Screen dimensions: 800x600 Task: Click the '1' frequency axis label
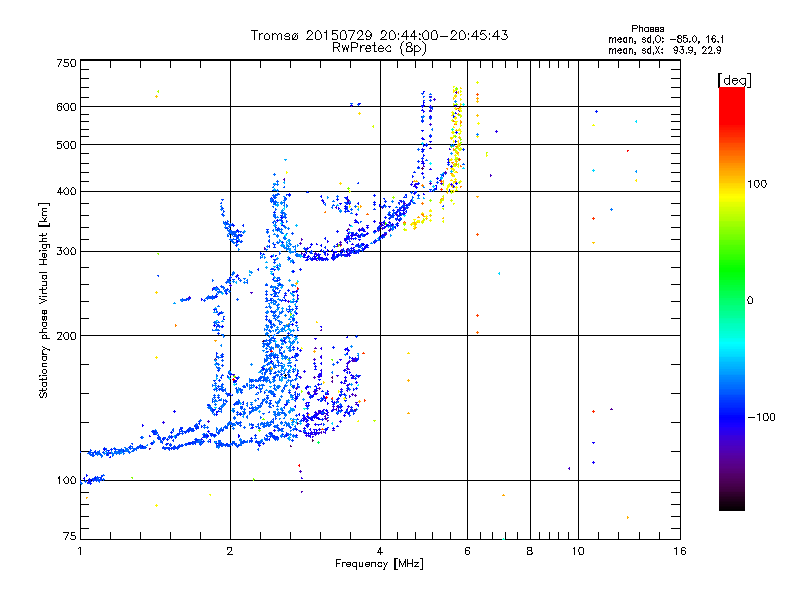point(80,551)
